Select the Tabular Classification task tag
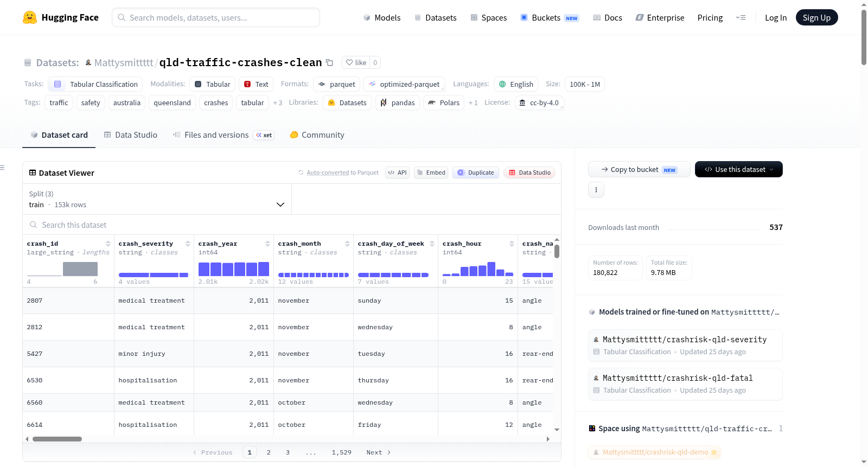 [x=95, y=84]
